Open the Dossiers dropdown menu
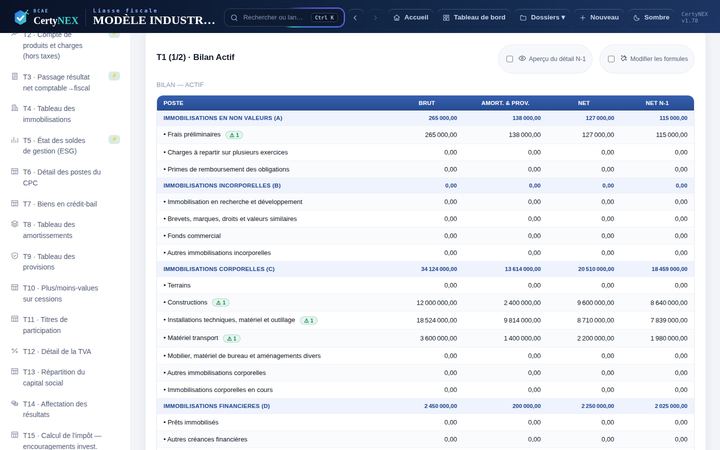 [x=542, y=17]
